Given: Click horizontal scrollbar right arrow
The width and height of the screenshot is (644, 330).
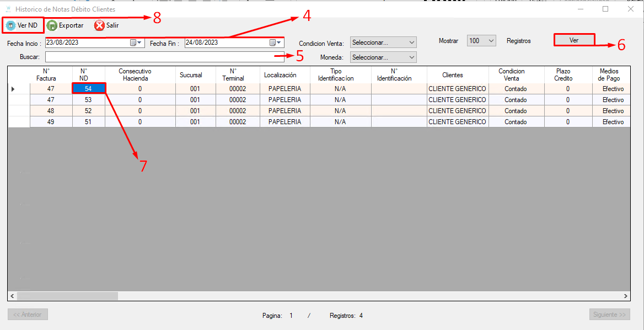Looking at the screenshot, I should tap(626, 296).
